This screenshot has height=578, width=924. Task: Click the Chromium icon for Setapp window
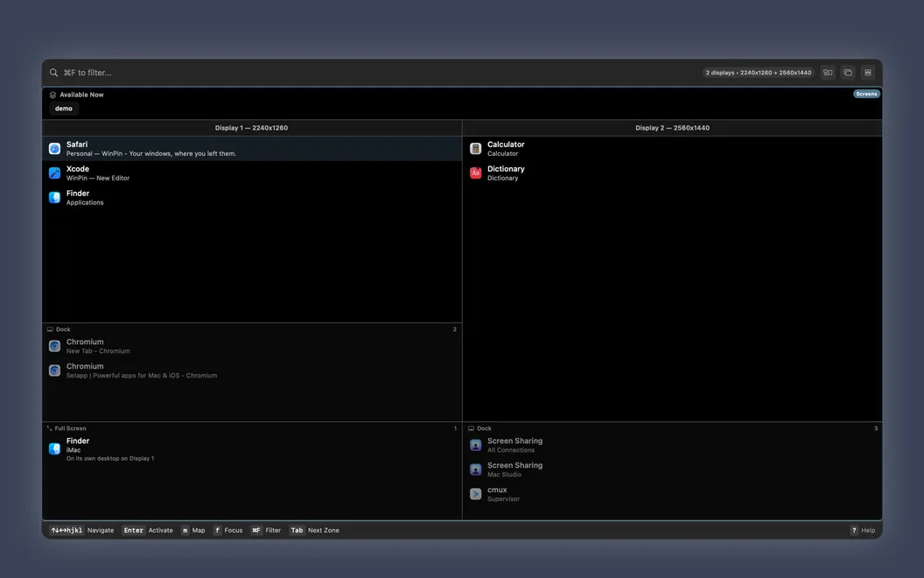tap(54, 370)
